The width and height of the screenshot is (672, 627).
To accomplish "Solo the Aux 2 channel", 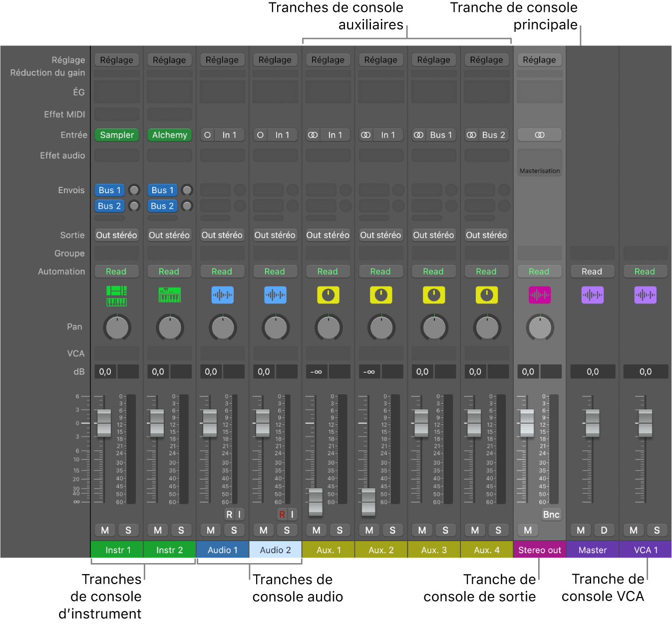I will pos(393,530).
